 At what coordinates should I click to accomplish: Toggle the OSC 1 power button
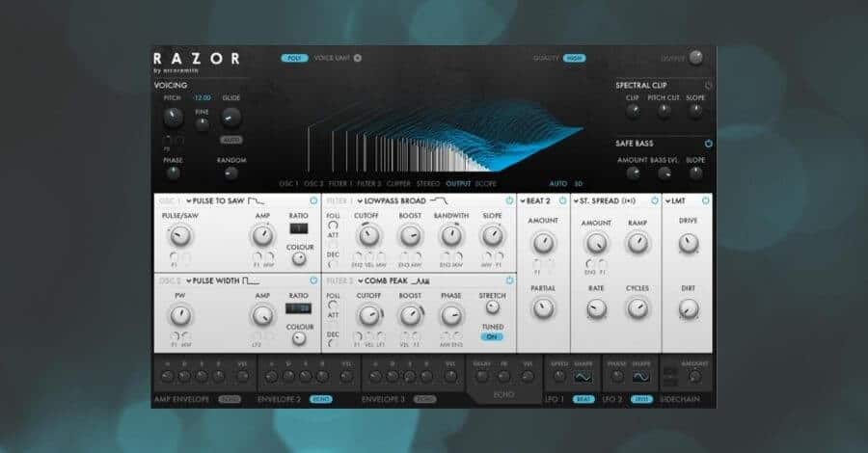click(x=313, y=200)
